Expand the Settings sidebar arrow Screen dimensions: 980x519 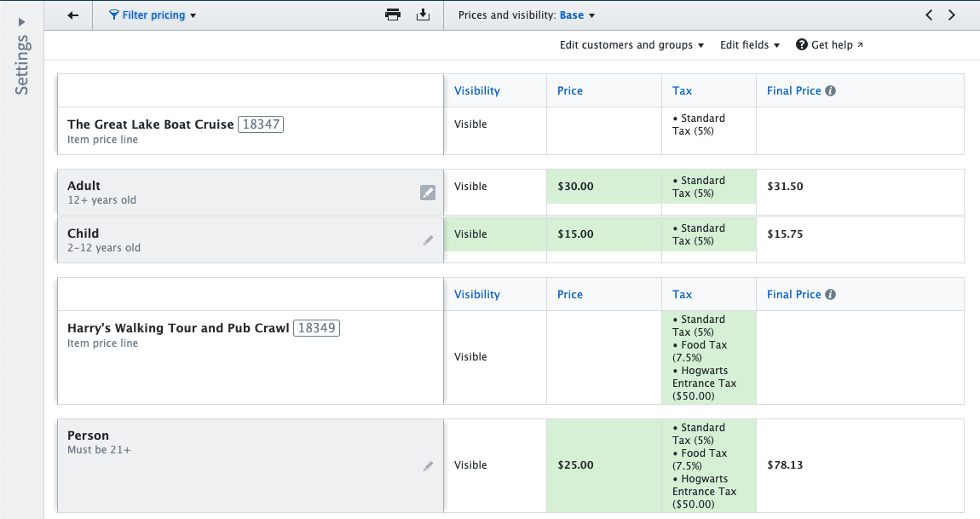[x=22, y=22]
